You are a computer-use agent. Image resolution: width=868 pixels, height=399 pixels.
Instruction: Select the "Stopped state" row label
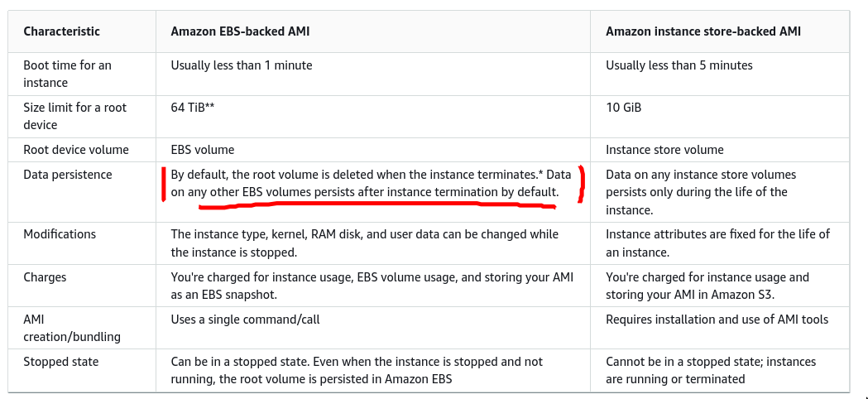[60, 362]
